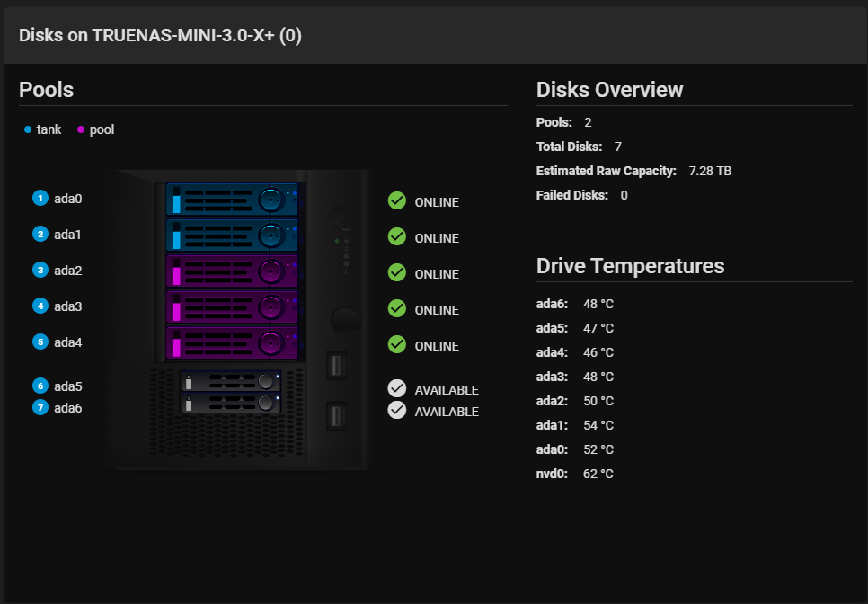Select the tank pool legend label

[x=49, y=129]
